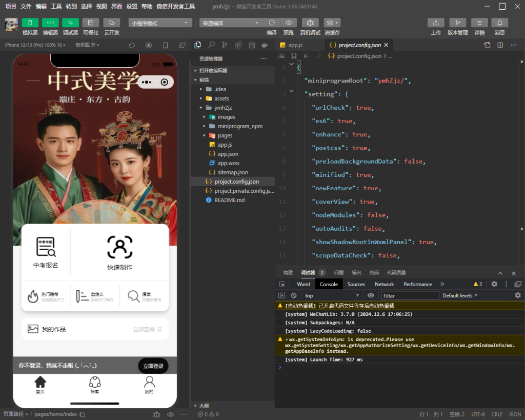Screen dimensions: 525x420
Task: Expand the .idea folder
Action: [201, 89]
